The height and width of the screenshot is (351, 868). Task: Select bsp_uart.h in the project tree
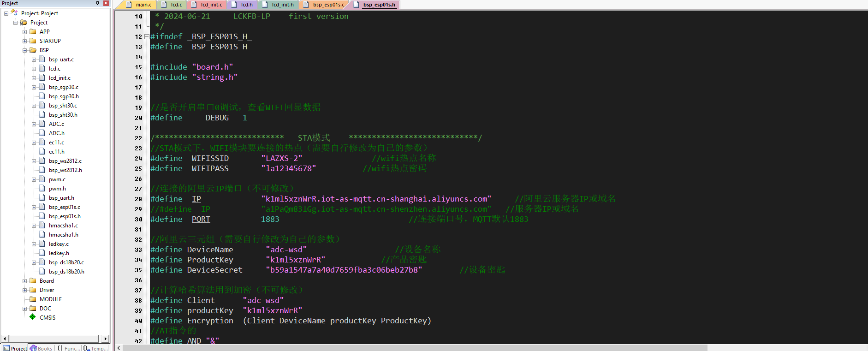[x=61, y=198]
